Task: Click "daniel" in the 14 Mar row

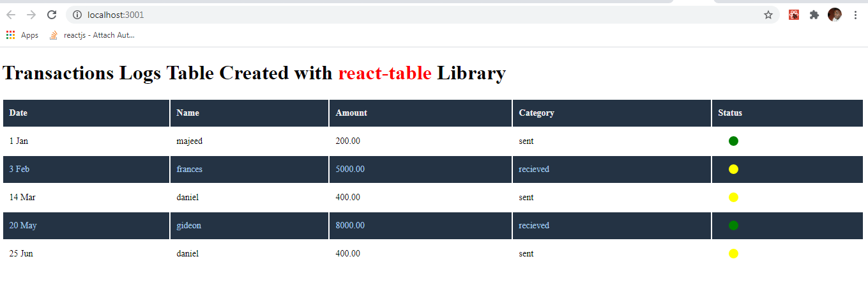Action: pyautogui.click(x=187, y=198)
